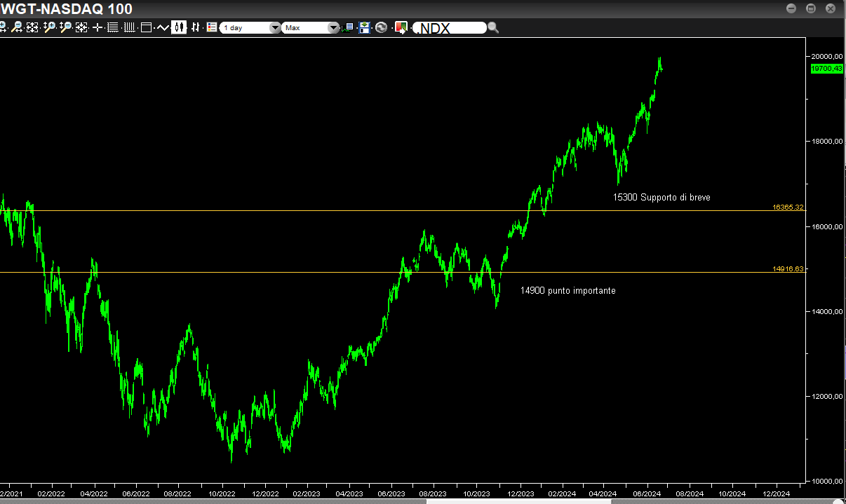
Task: Click the add indicator chart icon
Action: pos(348,27)
